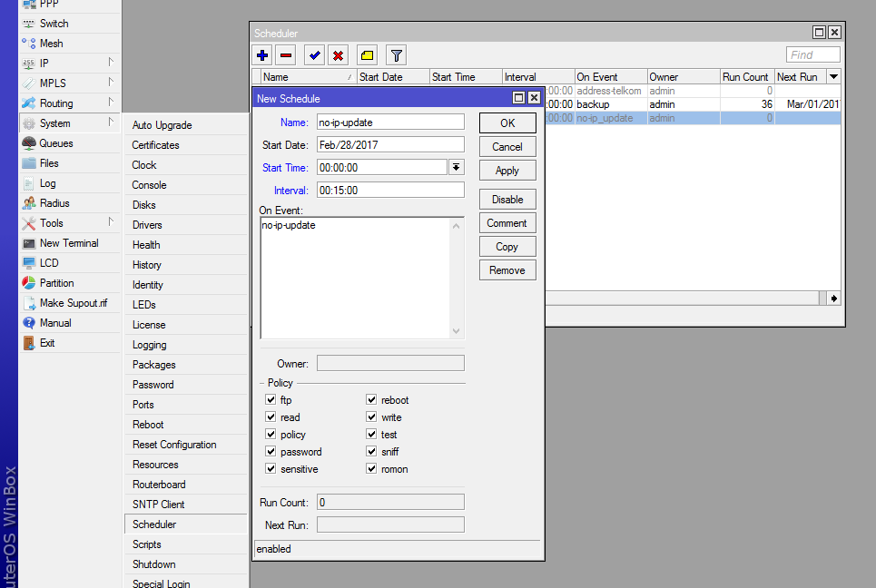Disable a schedule with the red X icon
Image resolution: width=876 pixels, height=588 pixels.
click(340, 54)
